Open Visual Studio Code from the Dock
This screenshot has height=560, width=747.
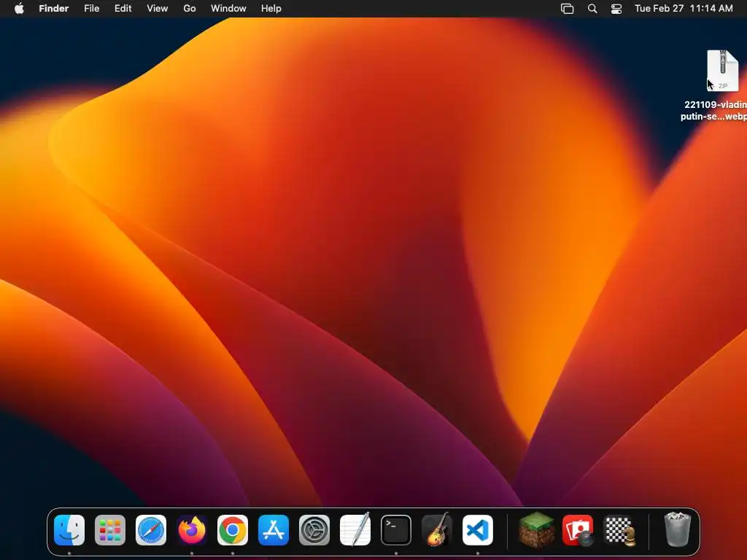478,530
